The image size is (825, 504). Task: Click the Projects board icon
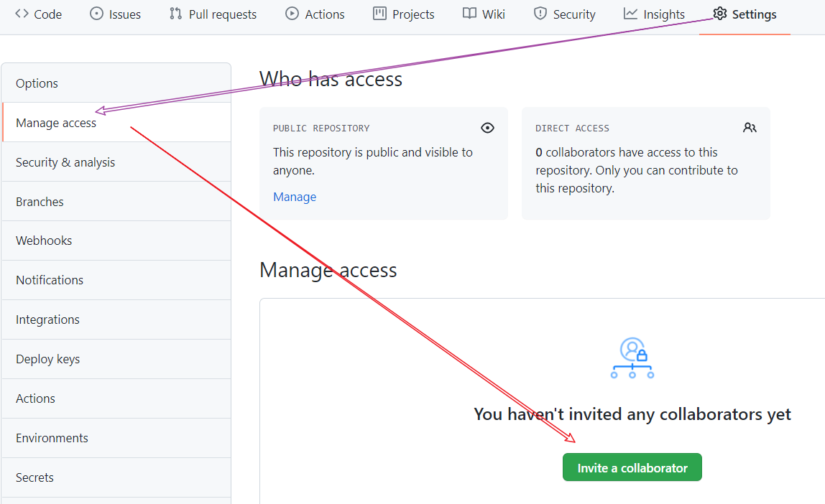(379, 14)
